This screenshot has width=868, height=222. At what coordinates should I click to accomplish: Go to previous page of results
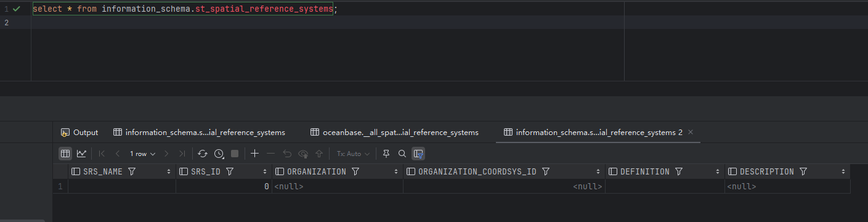(118, 154)
